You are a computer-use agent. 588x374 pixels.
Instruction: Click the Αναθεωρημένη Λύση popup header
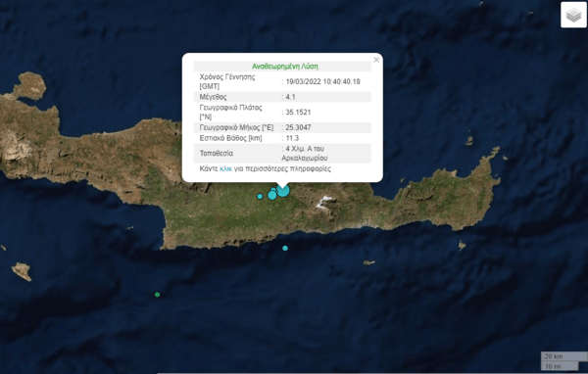285,67
